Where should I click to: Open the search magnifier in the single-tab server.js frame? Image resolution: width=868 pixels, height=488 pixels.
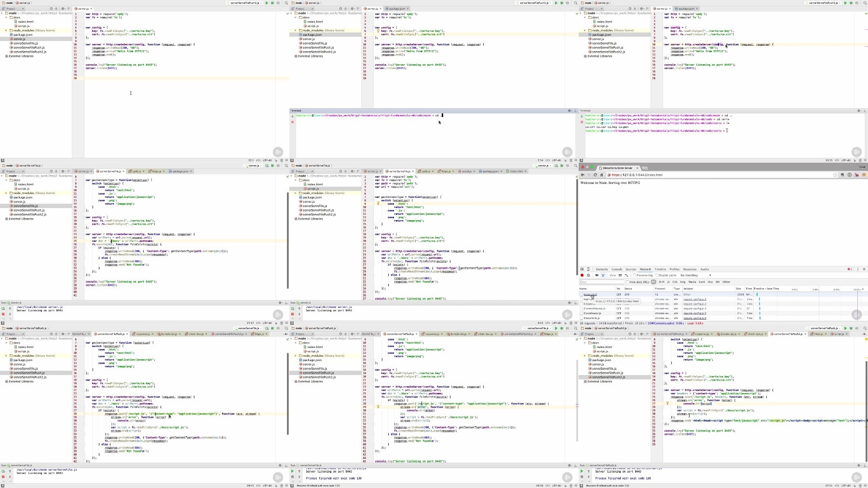coord(286,3)
